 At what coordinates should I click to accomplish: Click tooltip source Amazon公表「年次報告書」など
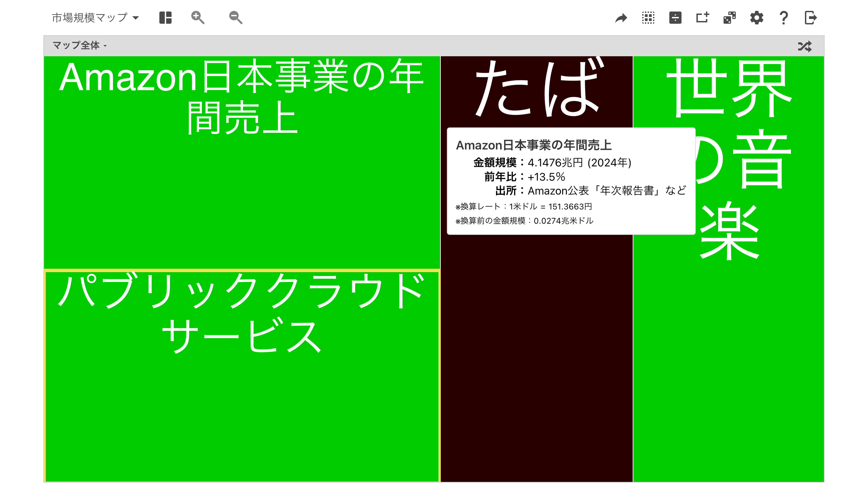[607, 191]
